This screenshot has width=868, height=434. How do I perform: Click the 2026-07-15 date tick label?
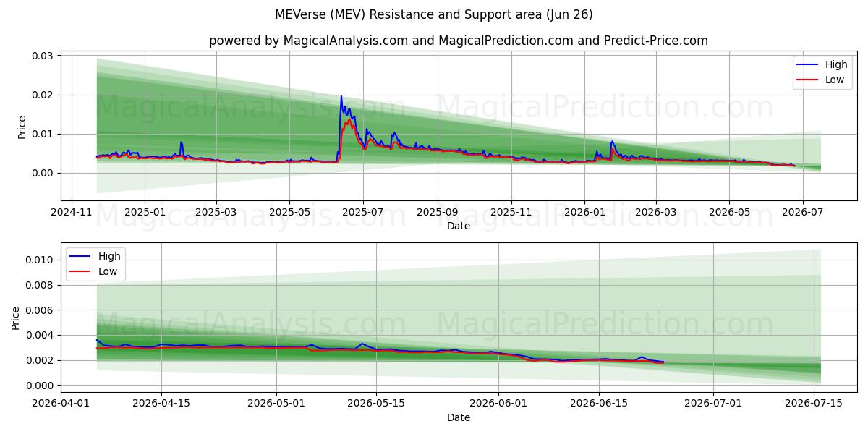[x=814, y=404]
